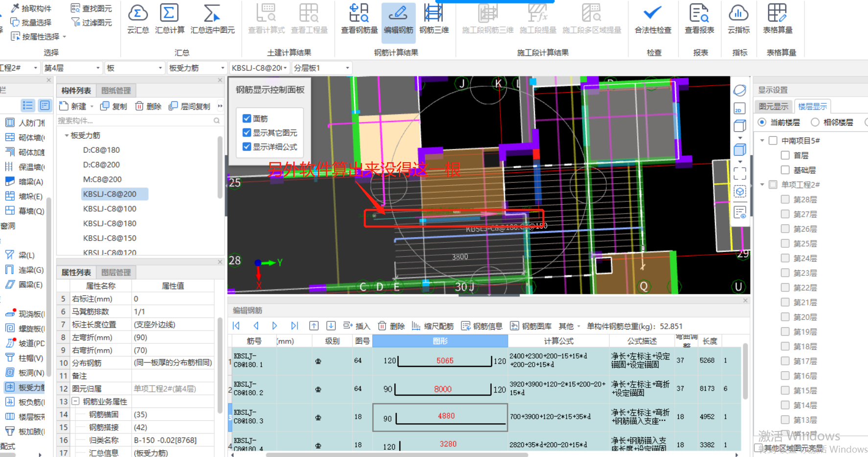Collapse 板受力筋 tree node
Image resolution: width=868 pixels, height=457 pixels.
pos(67,135)
